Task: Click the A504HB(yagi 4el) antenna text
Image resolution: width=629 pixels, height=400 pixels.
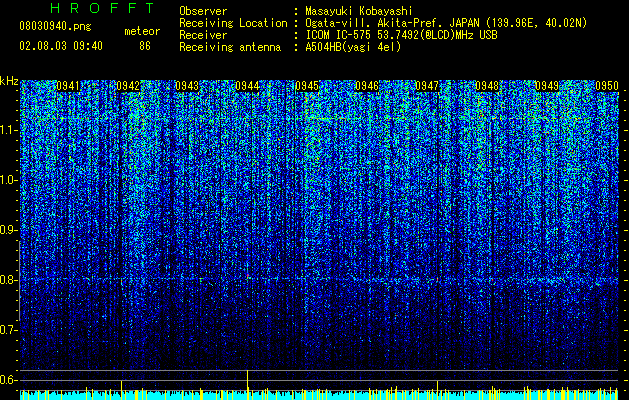Action: [x=353, y=47]
